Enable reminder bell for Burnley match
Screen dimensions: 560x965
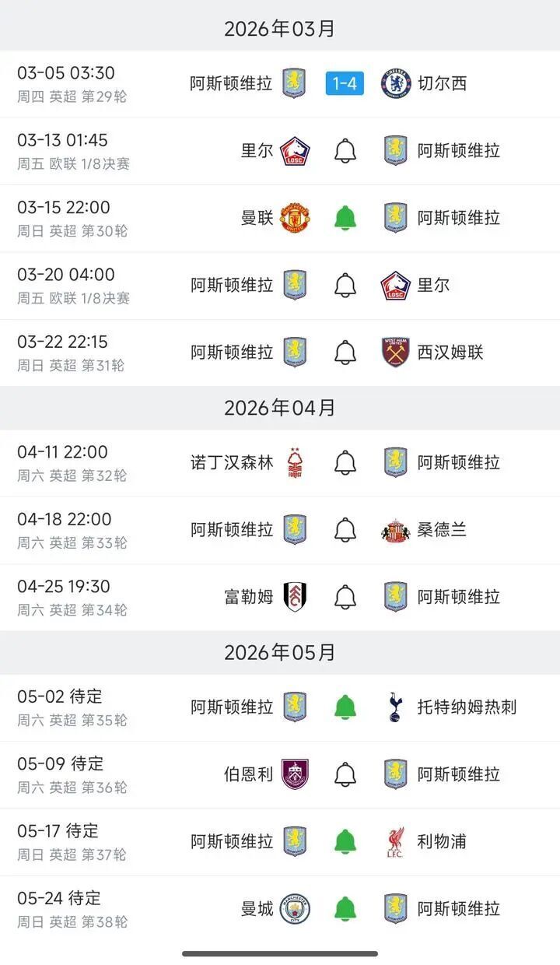345,774
